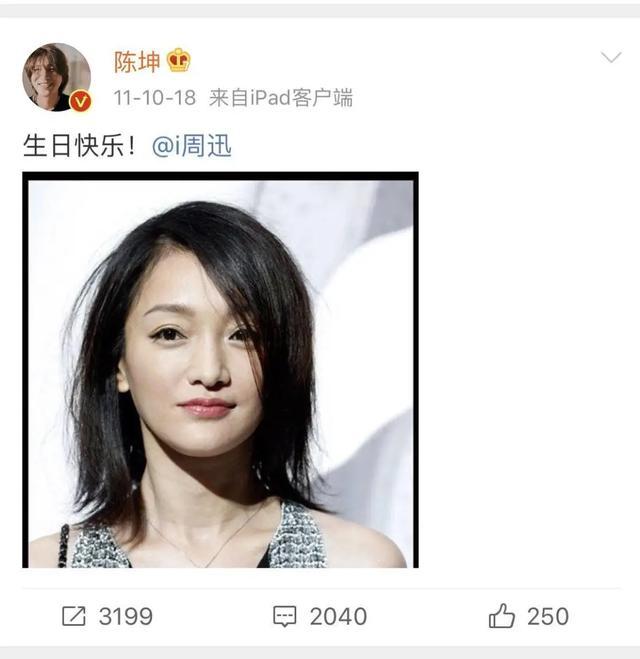Click the divider line above action bar
The width and height of the screenshot is (640, 659).
pyautogui.click(x=321, y=588)
